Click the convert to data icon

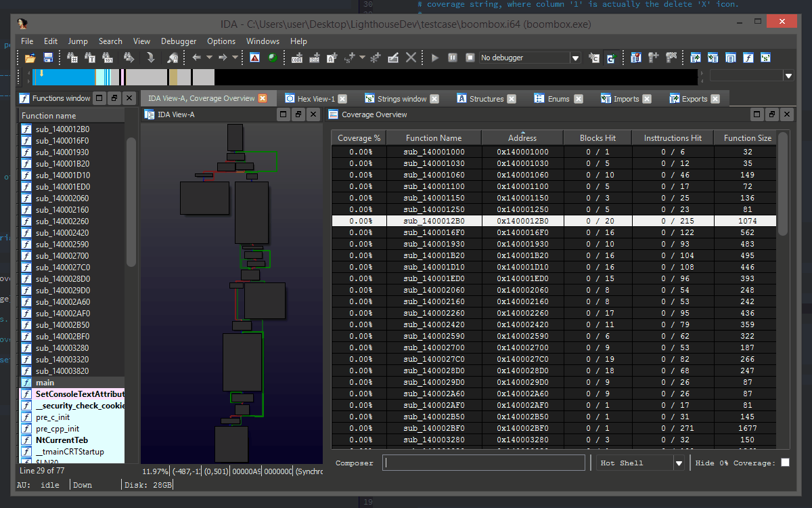[315, 58]
